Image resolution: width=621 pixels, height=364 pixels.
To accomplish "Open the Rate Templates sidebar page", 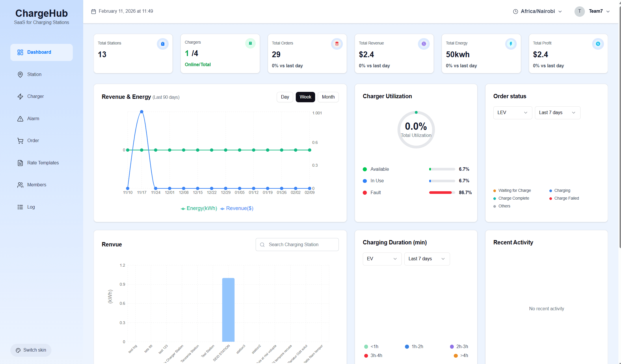I will [43, 163].
